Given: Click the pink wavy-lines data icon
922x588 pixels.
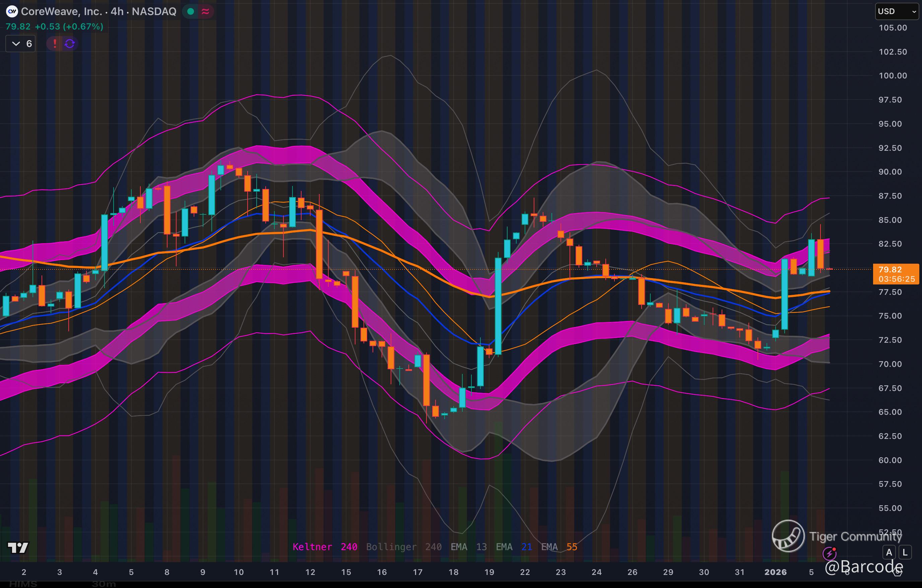Looking at the screenshot, I should point(205,11).
